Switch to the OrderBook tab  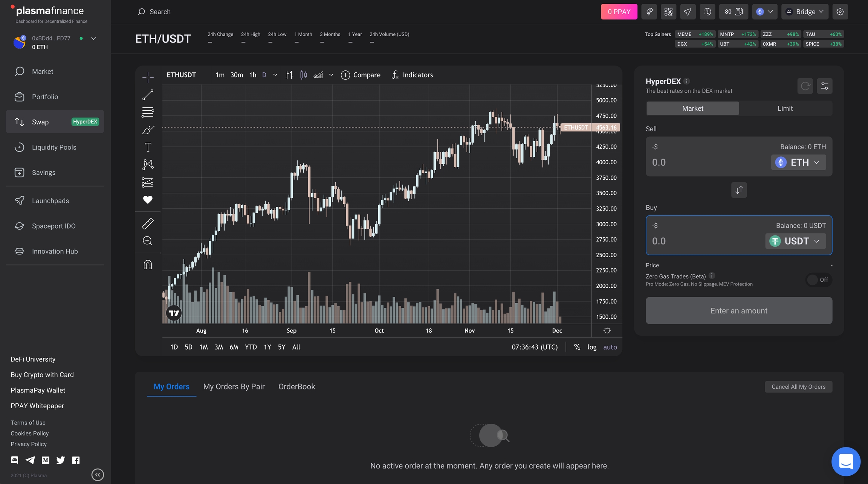[x=296, y=386]
